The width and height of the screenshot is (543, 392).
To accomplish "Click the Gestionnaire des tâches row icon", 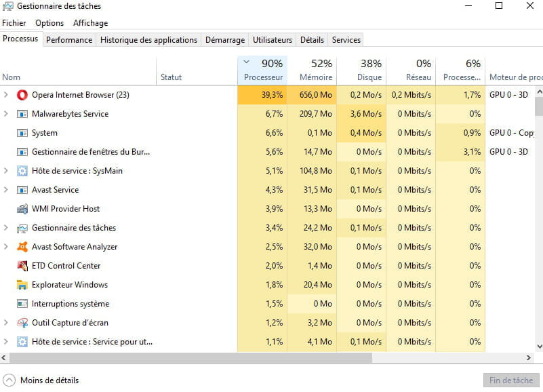I will [22, 228].
